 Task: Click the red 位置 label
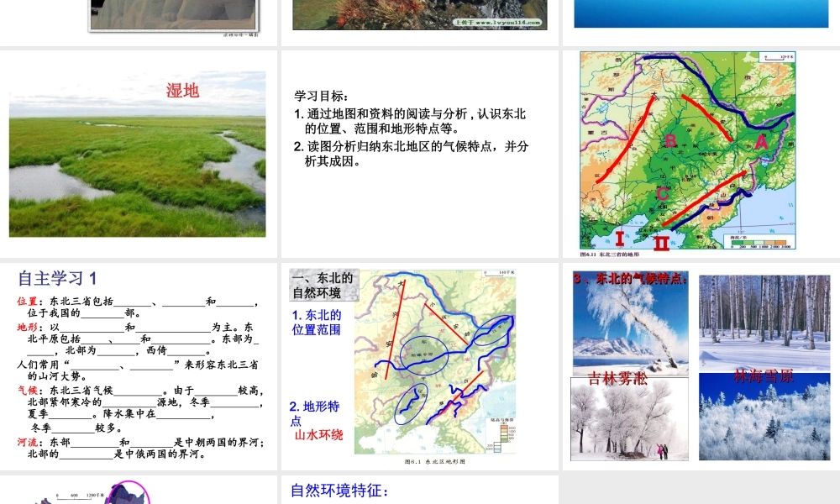(x=27, y=302)
